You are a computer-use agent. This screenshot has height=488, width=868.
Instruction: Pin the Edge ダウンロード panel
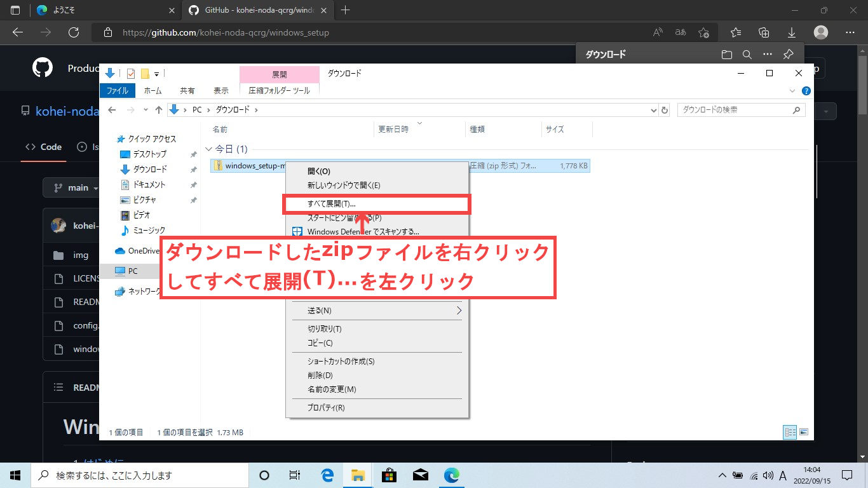pos(788,55)
